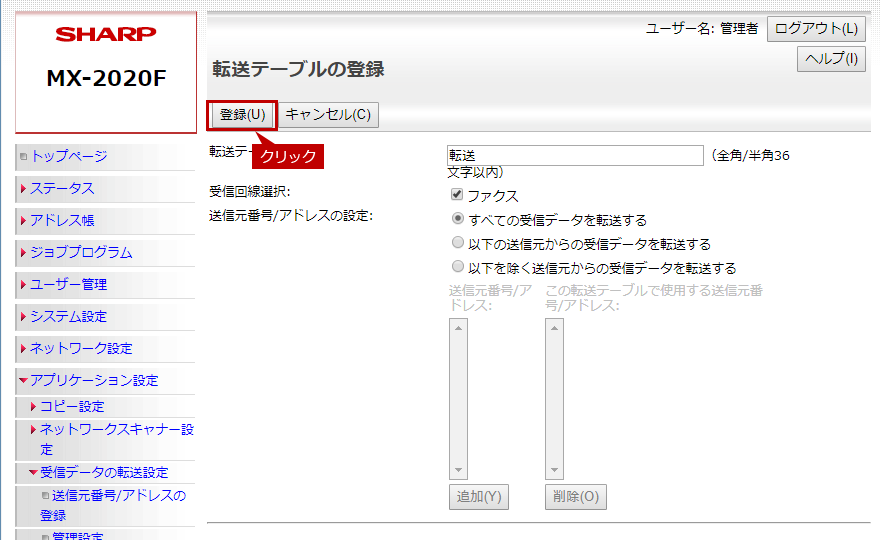Expand the ジョブプログラム menu
Image resolution: width=880 pixels, height=540 pixels.
click(80, 253)
